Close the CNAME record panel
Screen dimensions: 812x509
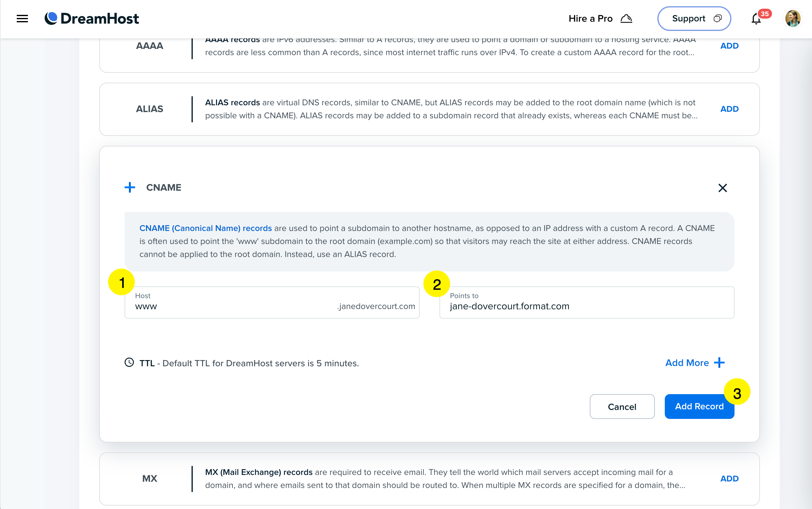[722, 188]
